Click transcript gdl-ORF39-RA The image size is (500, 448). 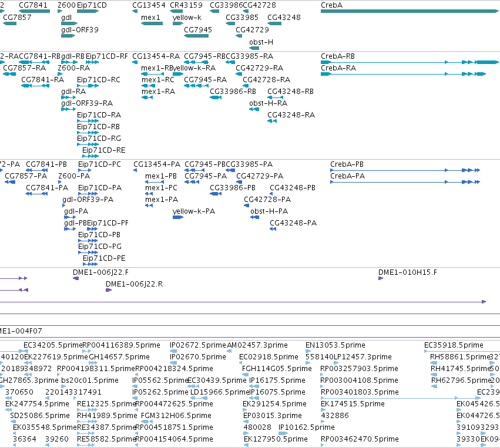click(x=68, y=109)
